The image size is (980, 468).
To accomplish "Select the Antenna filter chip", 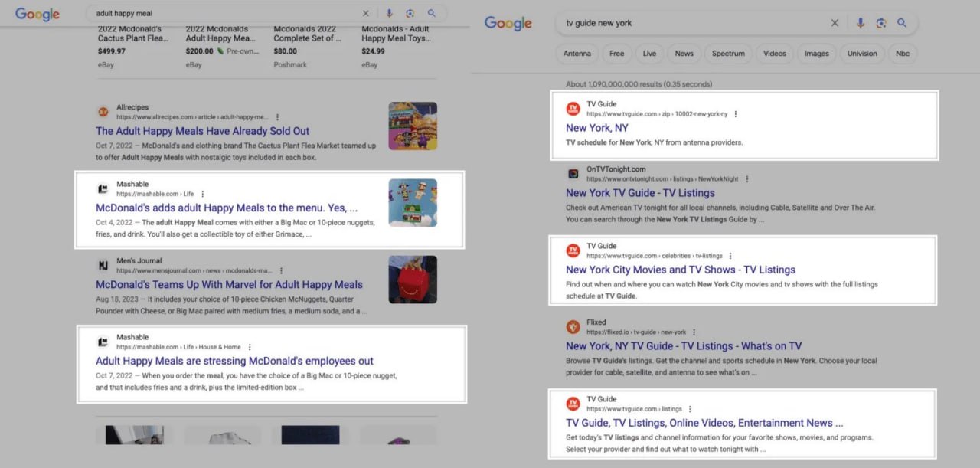I will coord(577,54).
